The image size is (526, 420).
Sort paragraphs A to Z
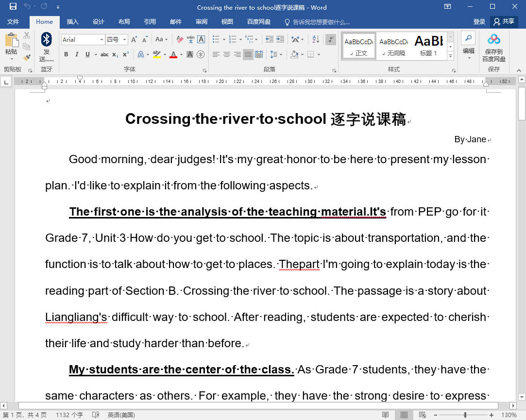click(x=316, y=40)
